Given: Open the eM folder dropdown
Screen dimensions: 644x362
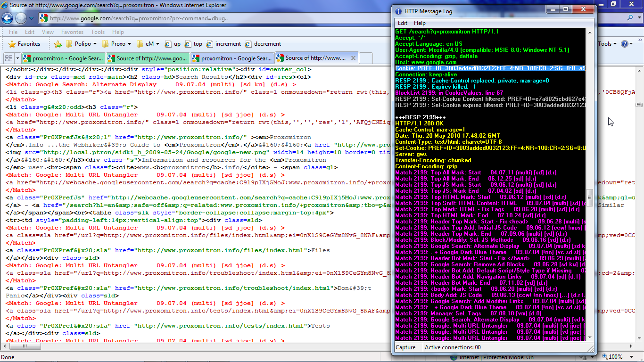Looking at the screenshot, I should [x=149, y=44].
